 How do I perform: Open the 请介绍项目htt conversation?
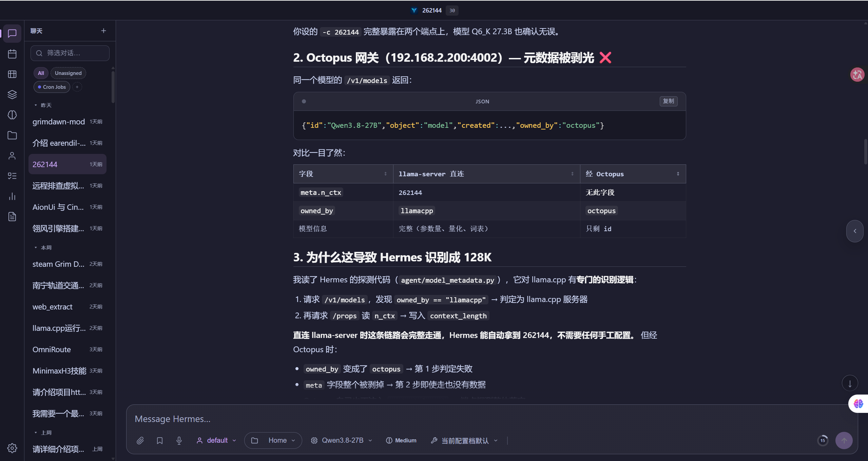pyautogui.click(x=67, y=392)
